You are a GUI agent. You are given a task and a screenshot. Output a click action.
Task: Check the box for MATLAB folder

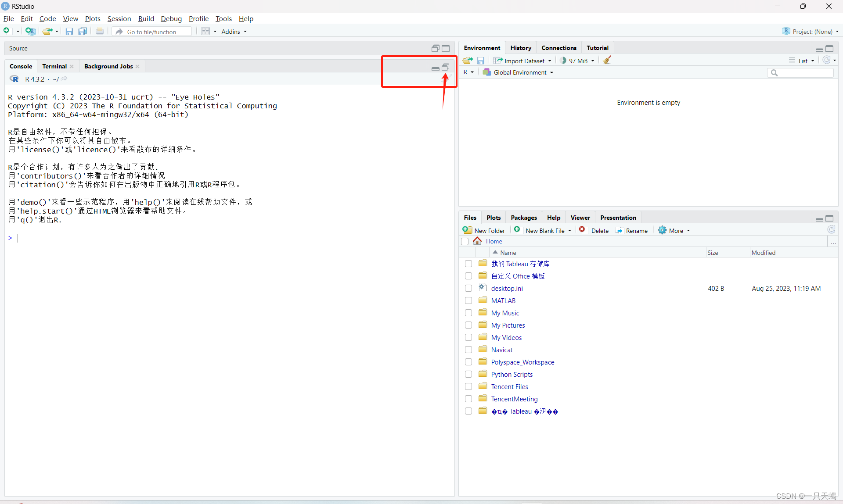point(468,300)
